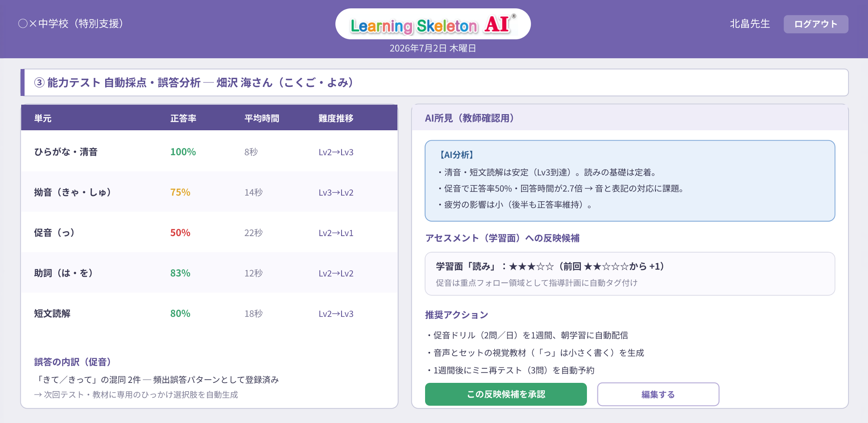The width and height of the screenshot is (868, 423).
Task: Click the ○×中学校(特別支援) school name
Action: pos(70,24)
